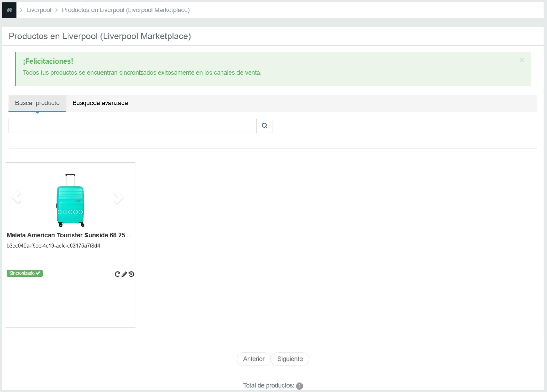Click the magnifier search button

[265, 126]
